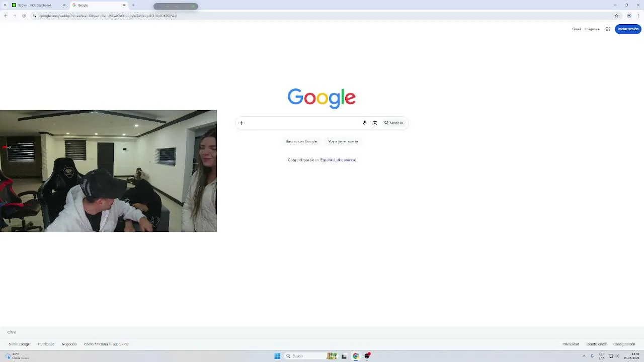Click the tray microphone icon

pos(592,356)
